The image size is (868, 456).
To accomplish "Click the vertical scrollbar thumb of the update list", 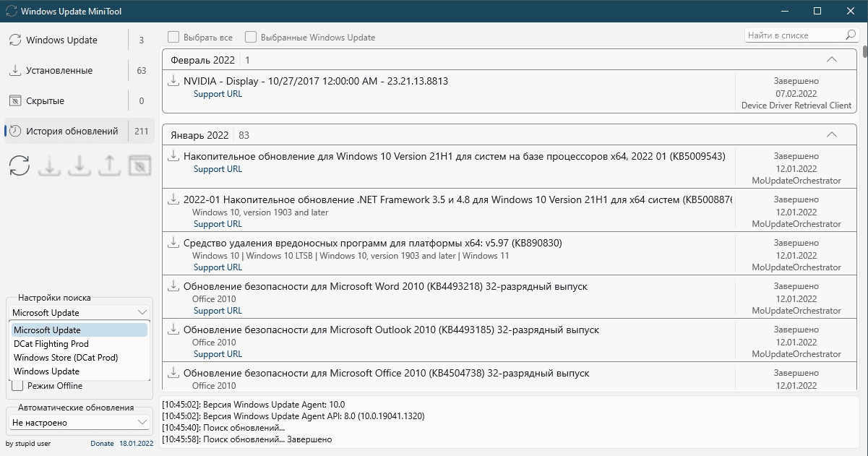I will 864,51.
